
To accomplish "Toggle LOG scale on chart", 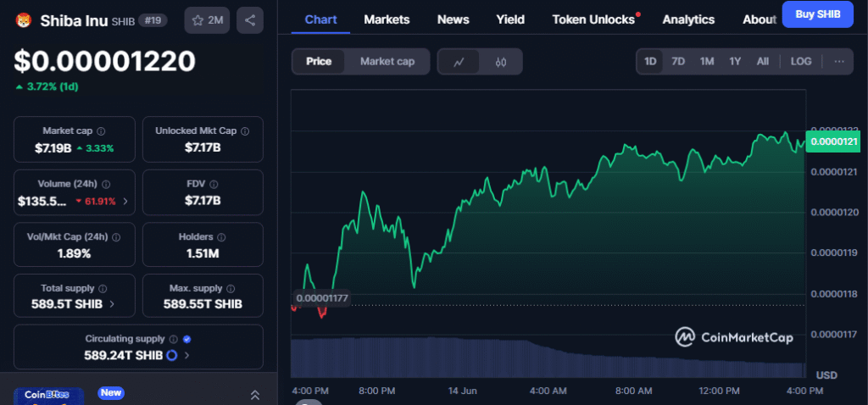I will [801, 61].
